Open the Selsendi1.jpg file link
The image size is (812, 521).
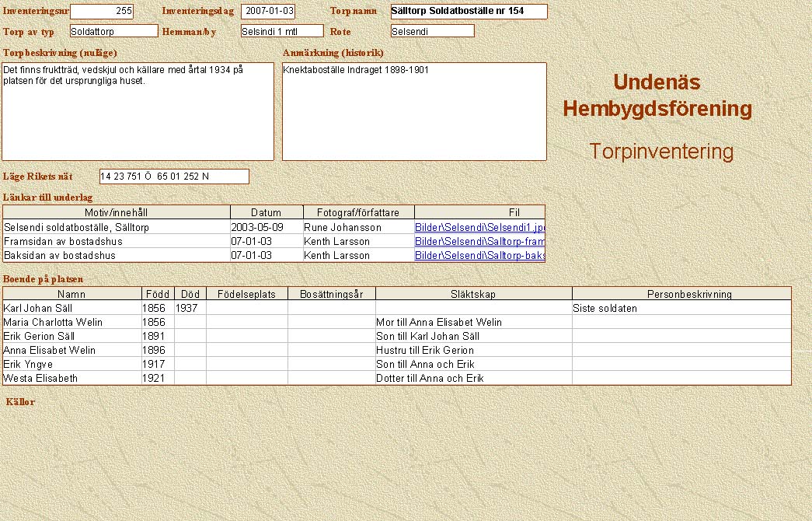tap(479, 228)
